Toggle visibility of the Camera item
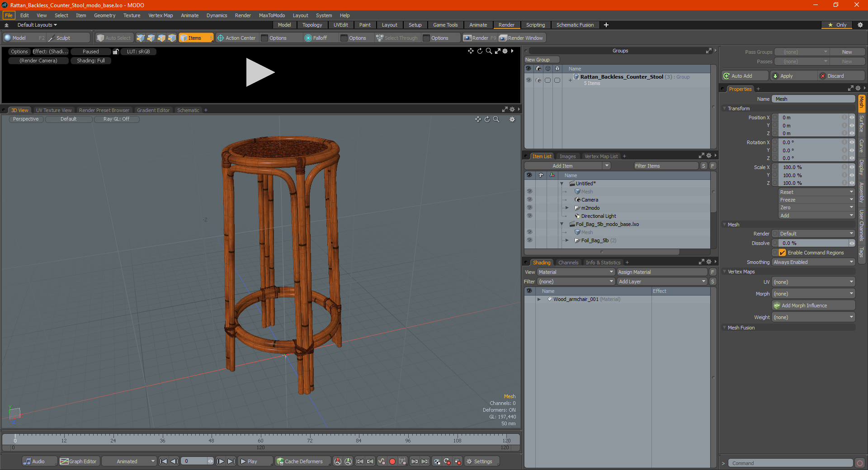Screen dimensions: 868x470 [529, 200]
